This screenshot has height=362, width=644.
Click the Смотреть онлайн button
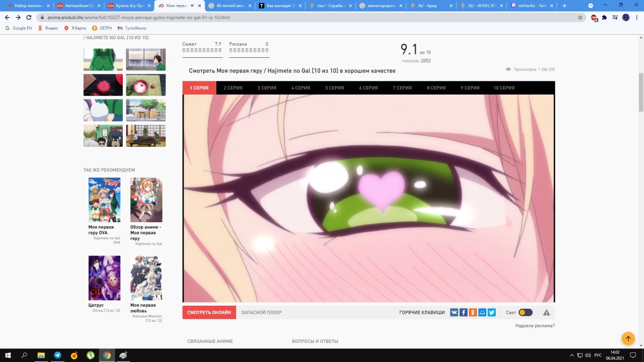(209, 312)
